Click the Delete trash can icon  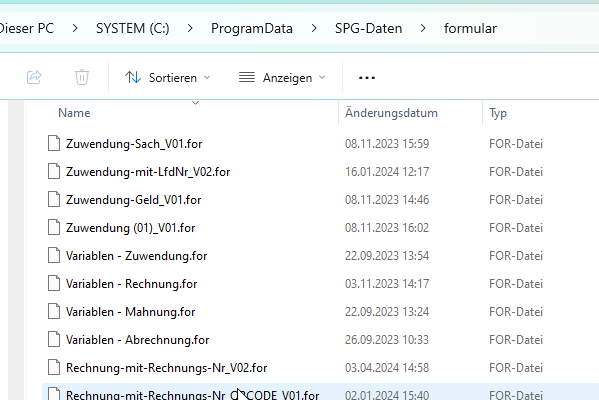pos(82,78)
